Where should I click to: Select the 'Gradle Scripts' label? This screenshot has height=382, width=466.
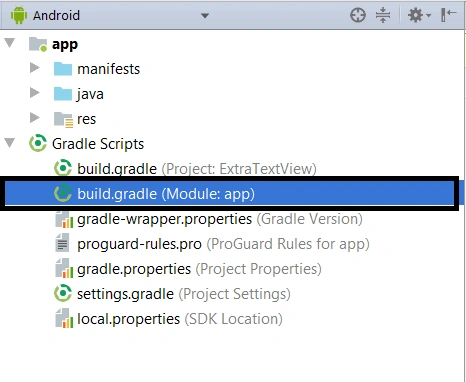pos(98,144)
